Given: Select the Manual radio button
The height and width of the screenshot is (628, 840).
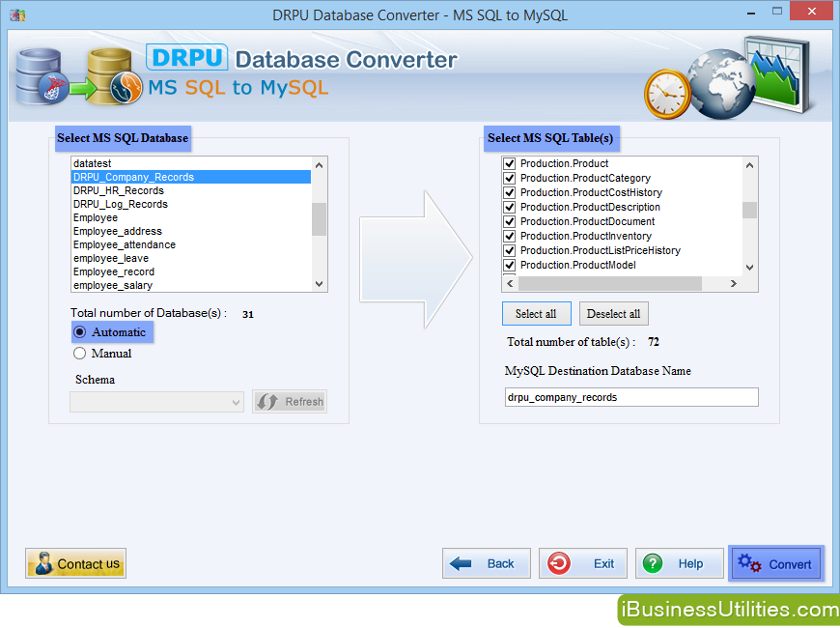Looking at the screenshot, I should point(80,354).
